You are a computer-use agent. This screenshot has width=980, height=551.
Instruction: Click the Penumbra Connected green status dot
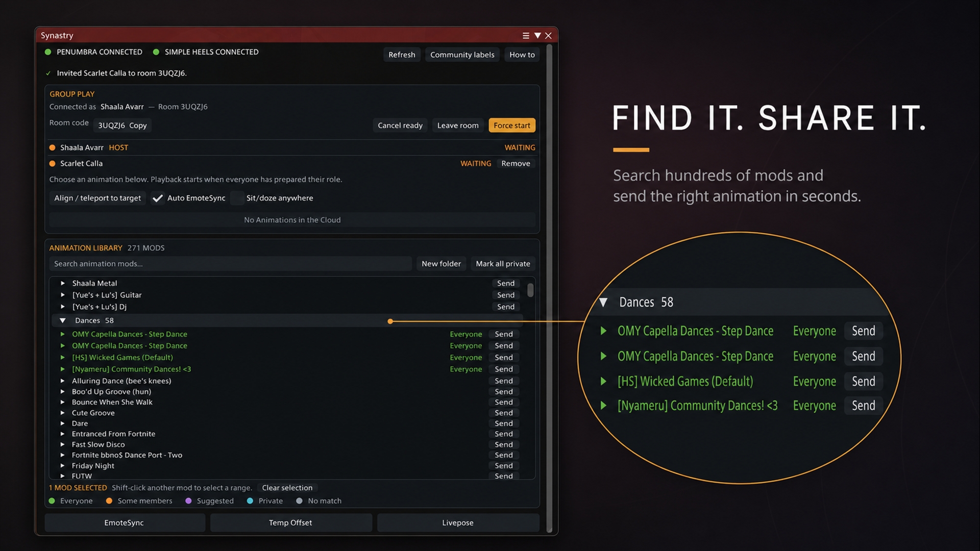[48, 52]
